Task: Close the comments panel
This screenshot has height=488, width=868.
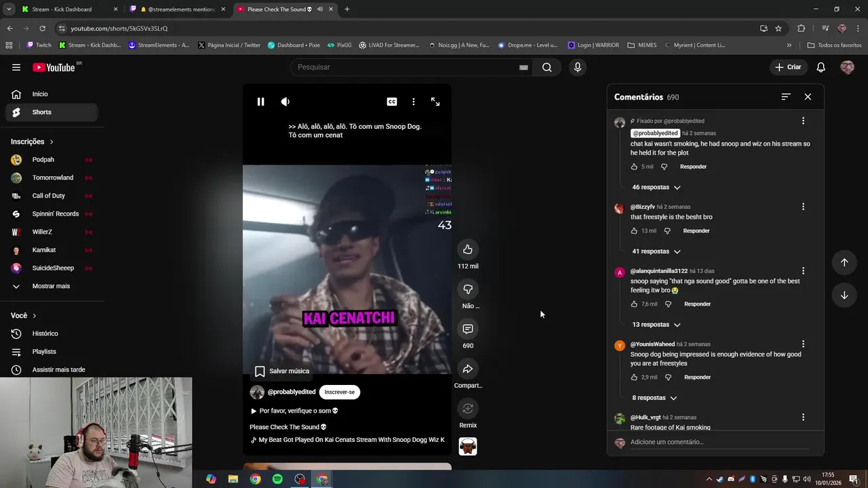Action: pyautogui.click(x=808, y=97)
